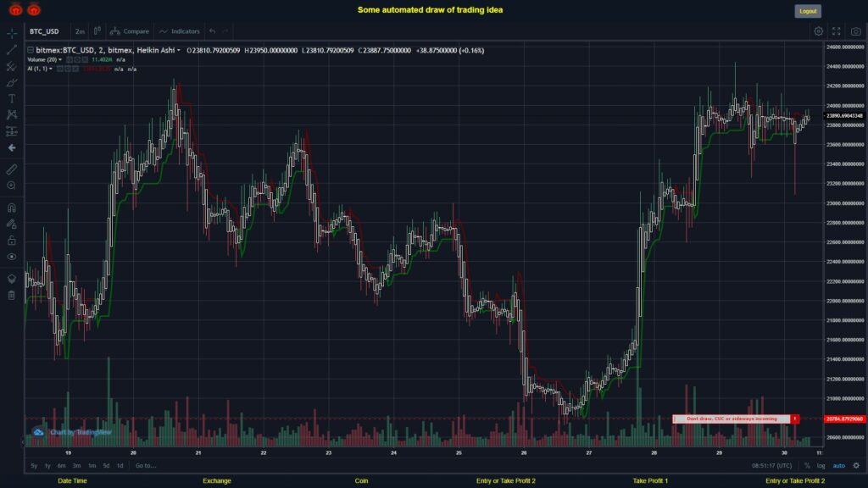Image resolution: width=868 pixels, height=488 pixels.
Task: Toggle log scale mode
Action: click(821, 466)
